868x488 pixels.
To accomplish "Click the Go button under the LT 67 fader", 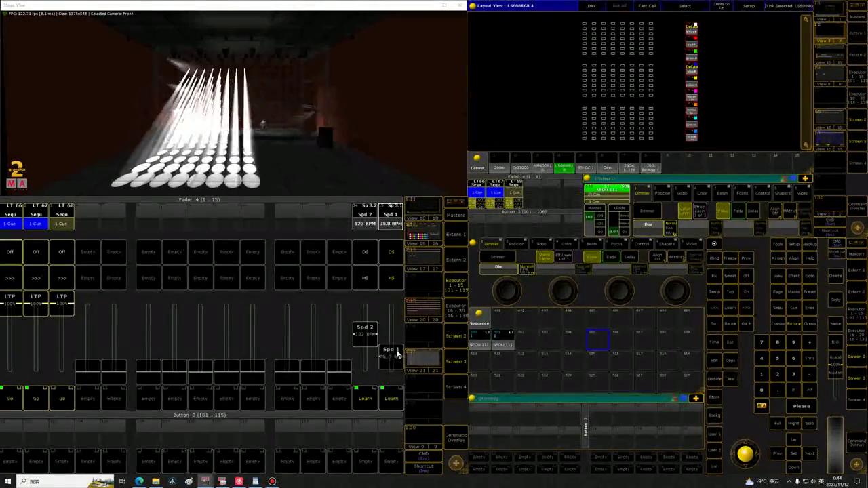I will (36, 399).
